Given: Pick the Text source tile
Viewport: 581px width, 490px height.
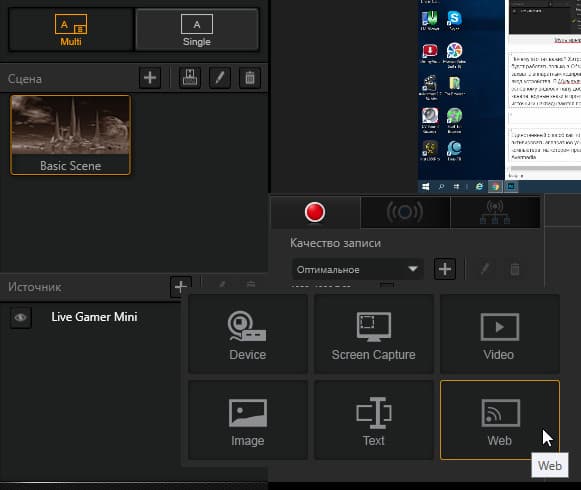Looking at the screenshot, I should click(374, 420).
